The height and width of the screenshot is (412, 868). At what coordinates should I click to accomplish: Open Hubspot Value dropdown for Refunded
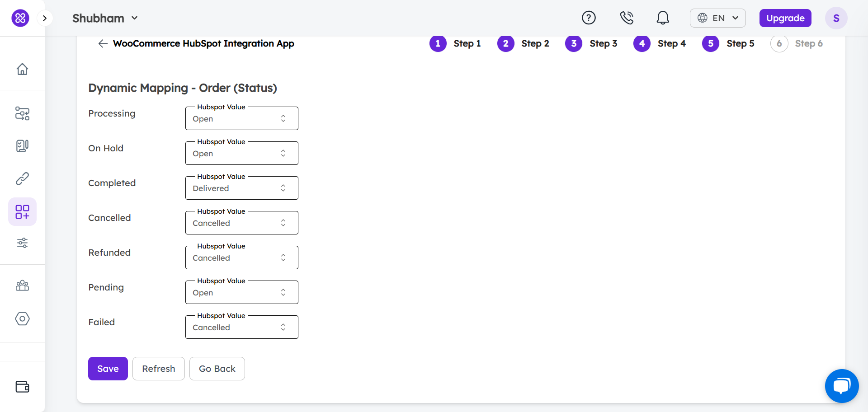point(242,257)
